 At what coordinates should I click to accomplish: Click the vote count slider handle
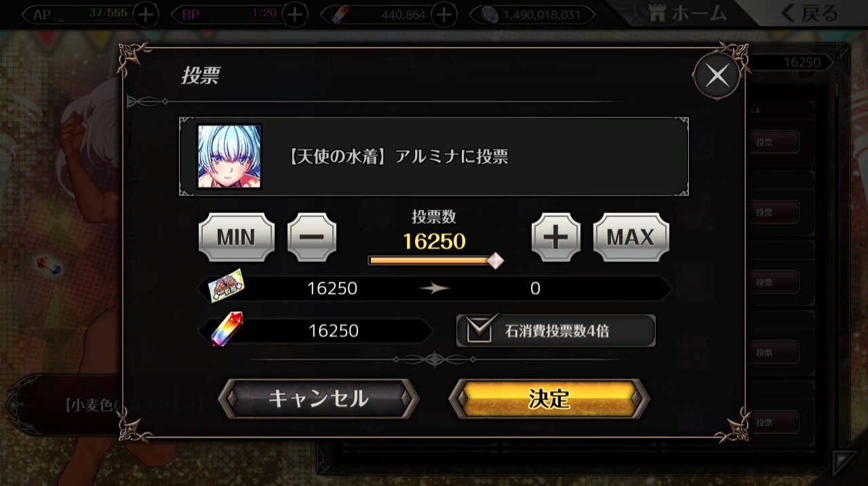point(496,261)
